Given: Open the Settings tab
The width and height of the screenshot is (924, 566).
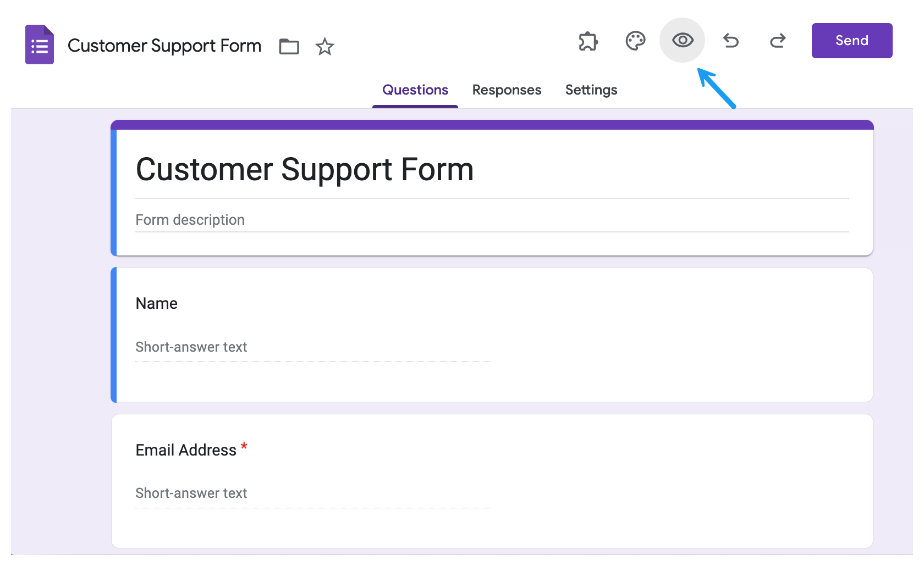Looking at the screenshot, I should coord(591,90).
